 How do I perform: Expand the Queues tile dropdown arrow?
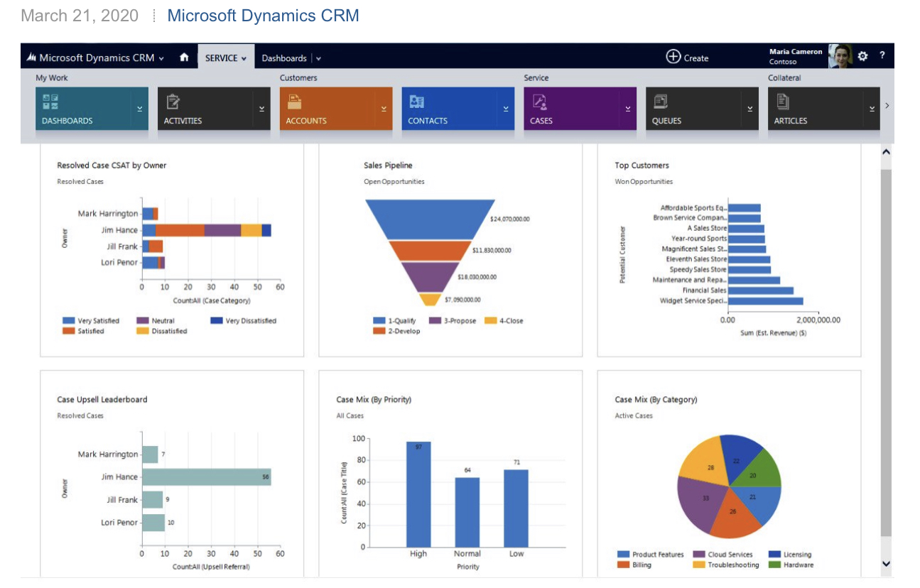[x=750, y=109]
